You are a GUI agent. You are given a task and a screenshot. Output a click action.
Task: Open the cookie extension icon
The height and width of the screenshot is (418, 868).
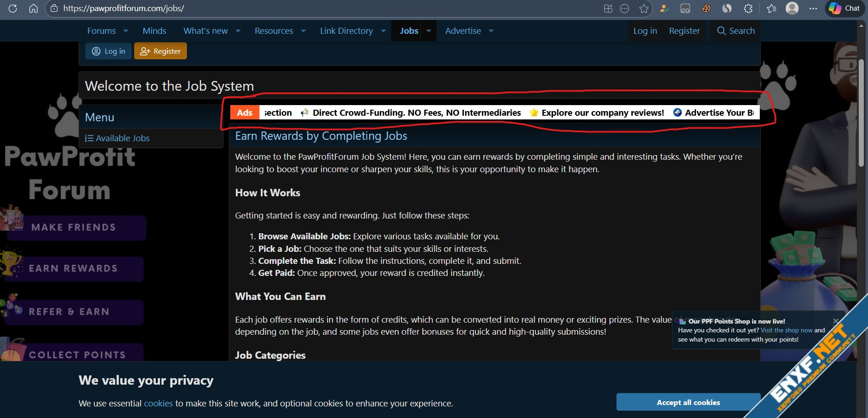click(x=706, y=8)
